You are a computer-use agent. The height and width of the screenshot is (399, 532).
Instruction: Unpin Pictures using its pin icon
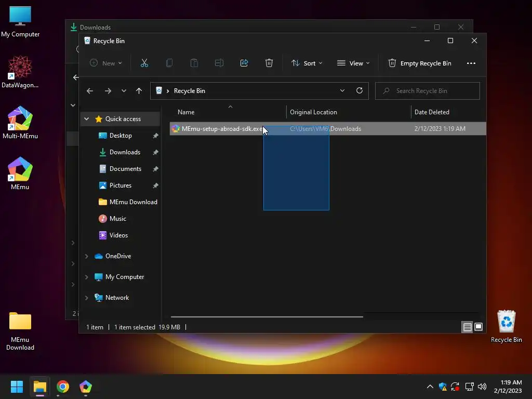[x=155, y=185]
